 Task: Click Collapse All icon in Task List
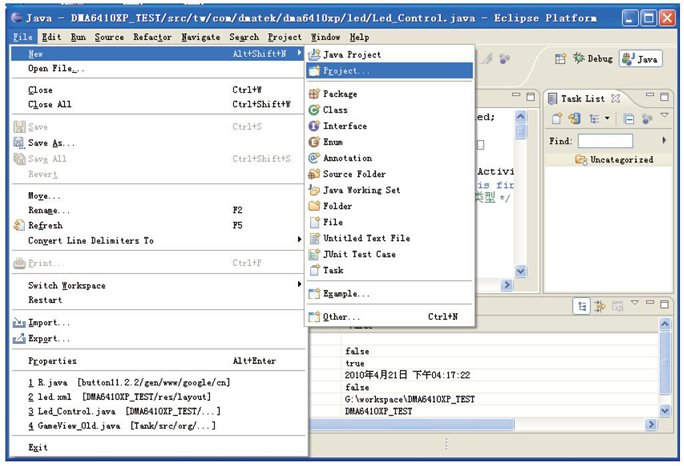(629, 119)
